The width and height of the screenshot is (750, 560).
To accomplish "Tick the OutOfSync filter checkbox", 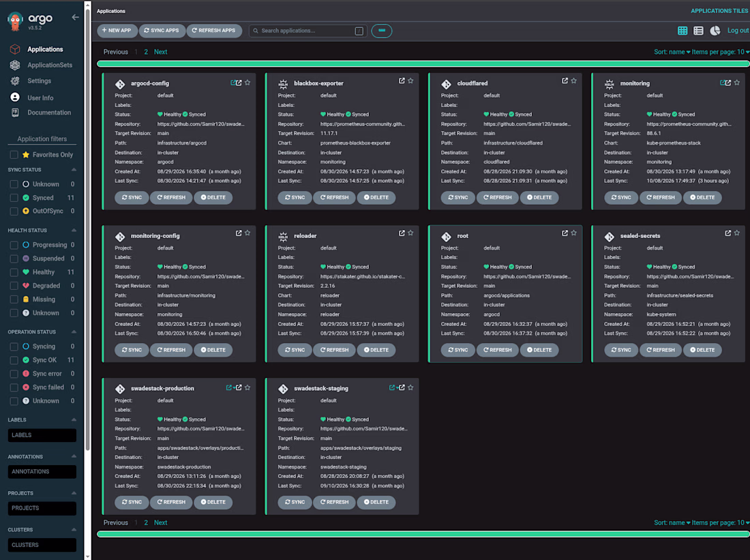I will point(14,211).
